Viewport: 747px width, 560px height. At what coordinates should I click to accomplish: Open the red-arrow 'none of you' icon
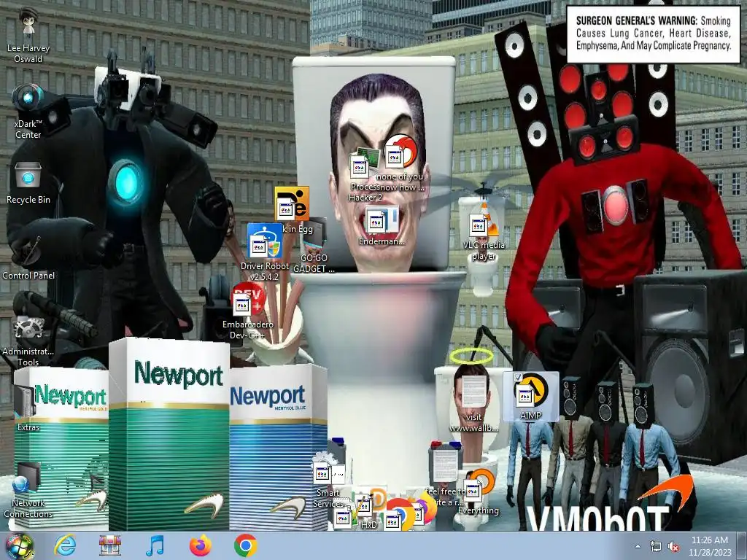point(400,152)
